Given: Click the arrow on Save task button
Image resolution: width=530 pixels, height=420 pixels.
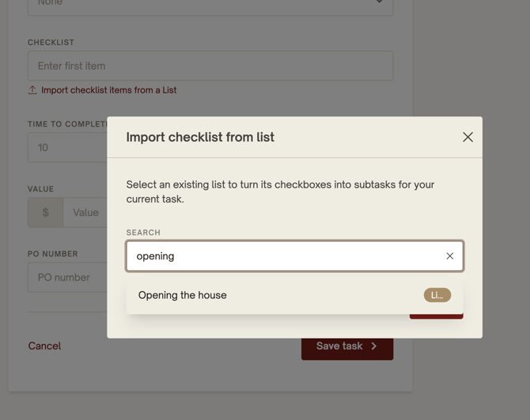Looking at the screenshot, I should click(x=374, y=346).
